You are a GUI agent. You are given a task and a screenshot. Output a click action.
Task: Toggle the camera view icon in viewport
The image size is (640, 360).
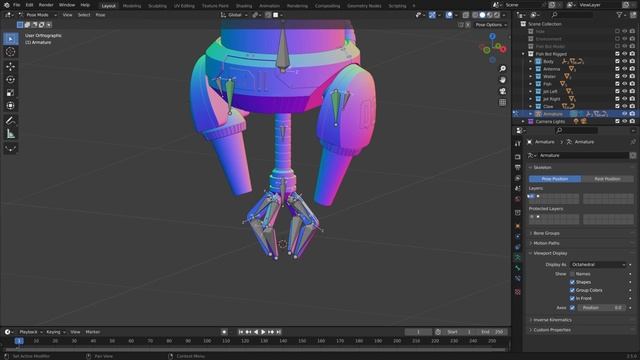point(502,91)
